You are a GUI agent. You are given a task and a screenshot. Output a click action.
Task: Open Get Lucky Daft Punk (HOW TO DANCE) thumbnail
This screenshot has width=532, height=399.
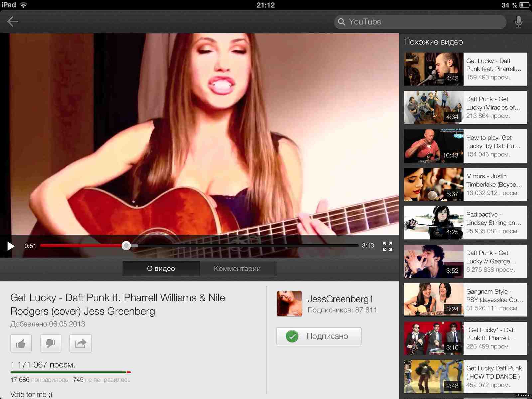(434, 377)
